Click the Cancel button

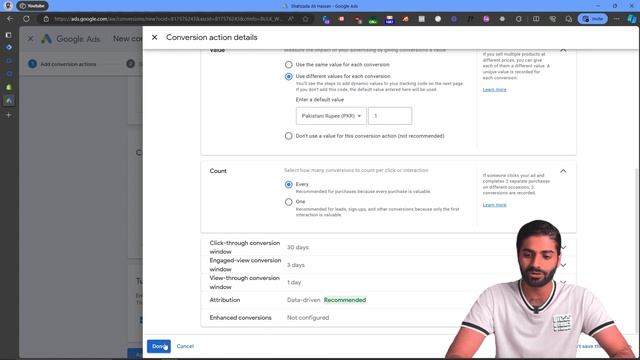click(185, 346)
